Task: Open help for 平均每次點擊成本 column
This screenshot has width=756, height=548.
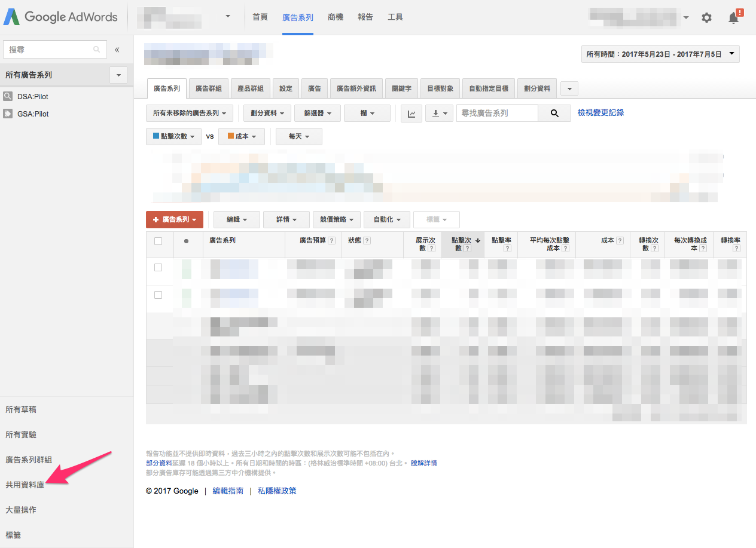Action: coord(565,249)
